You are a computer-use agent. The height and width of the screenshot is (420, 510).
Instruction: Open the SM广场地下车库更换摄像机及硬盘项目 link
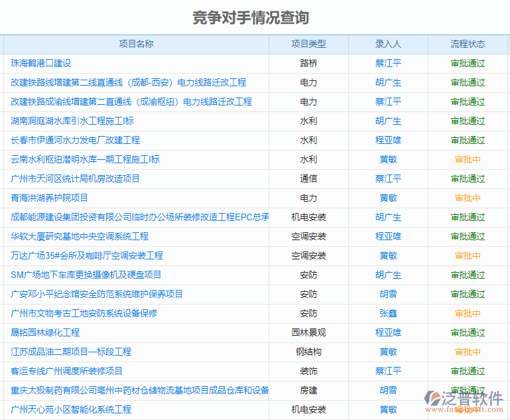pyautogui.click(x=86, y=275)
